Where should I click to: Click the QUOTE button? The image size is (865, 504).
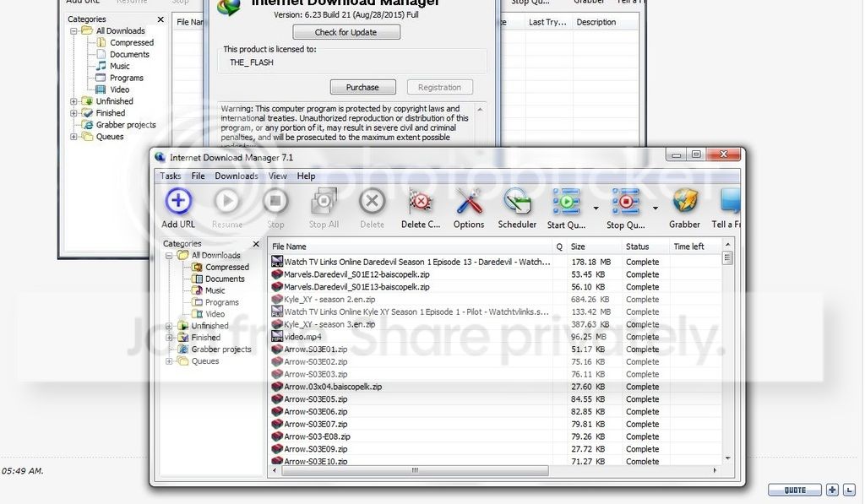(794, 490)
